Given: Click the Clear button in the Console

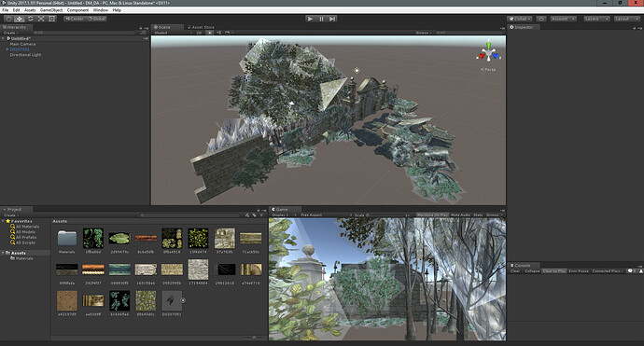Looking at the screenshot, I should click(515, 270).
